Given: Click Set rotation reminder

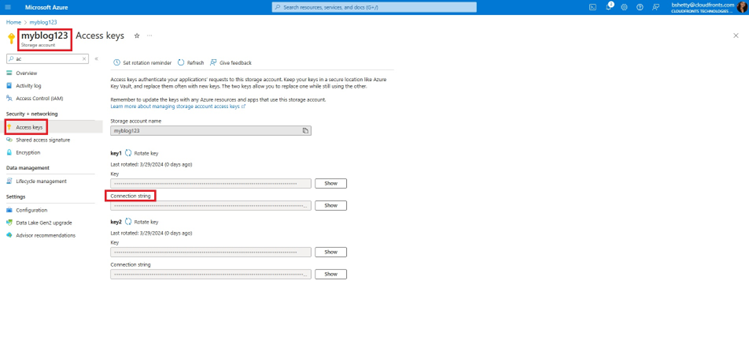Looking at the screenshot, I should (x=142, y=63).
